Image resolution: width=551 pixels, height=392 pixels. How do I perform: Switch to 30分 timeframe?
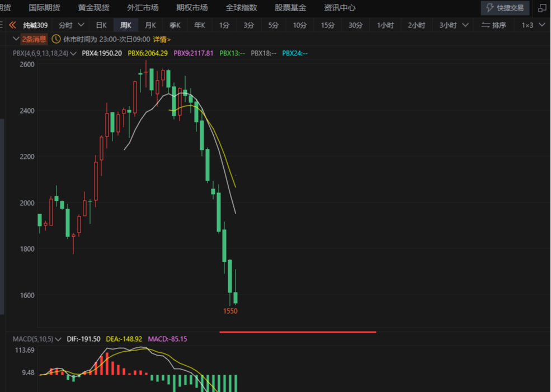[x=355, y=25]
